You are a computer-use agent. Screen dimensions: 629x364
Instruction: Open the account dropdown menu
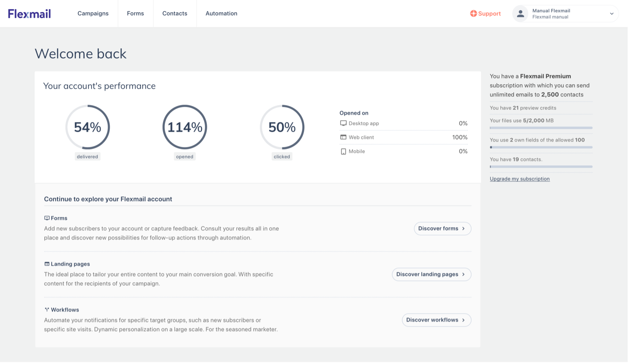click(x=611, y=14)
